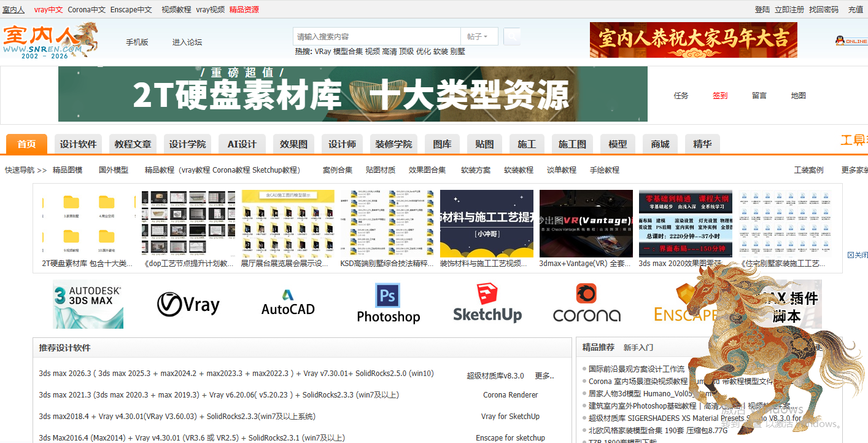The height and width of the screenshot is (443, 868).
Task: Go to the 教程文章 tab
Action: tap(133, 144)
